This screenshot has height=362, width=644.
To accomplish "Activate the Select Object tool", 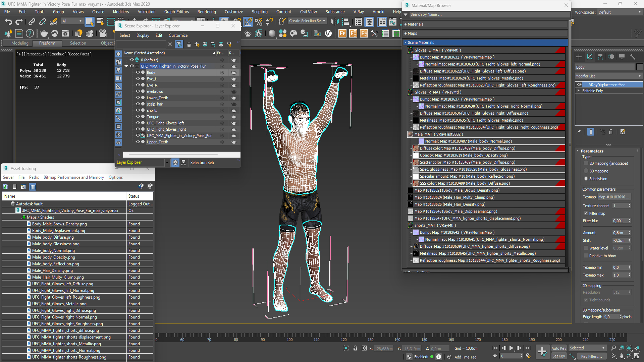I will (89, 22).
